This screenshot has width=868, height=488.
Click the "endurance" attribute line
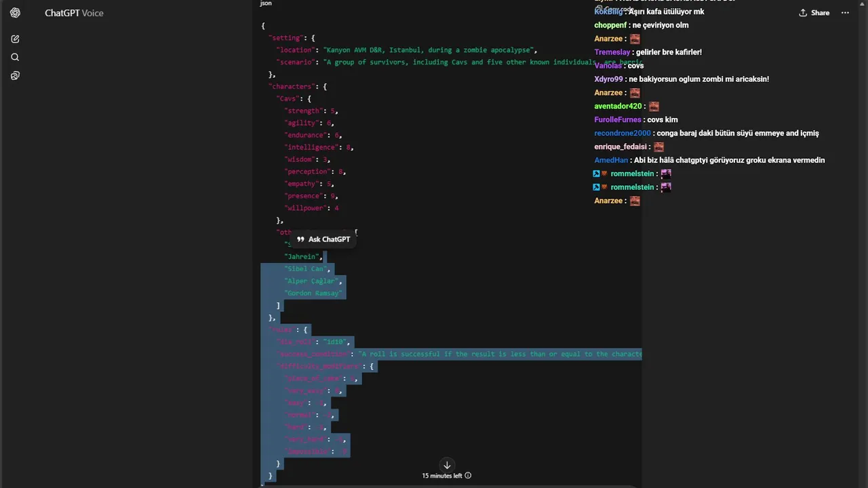tap(313, 136)
